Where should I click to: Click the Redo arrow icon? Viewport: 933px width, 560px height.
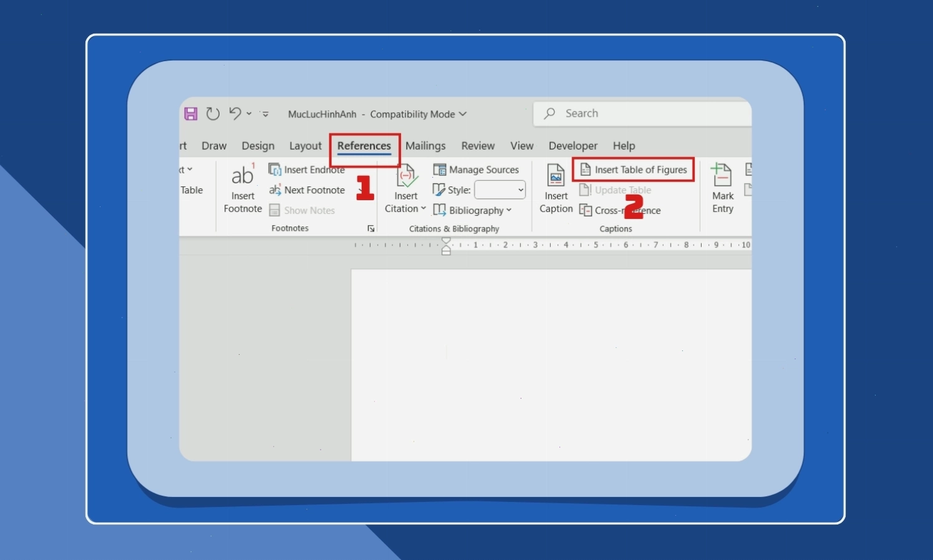click(x=213, y=113)
